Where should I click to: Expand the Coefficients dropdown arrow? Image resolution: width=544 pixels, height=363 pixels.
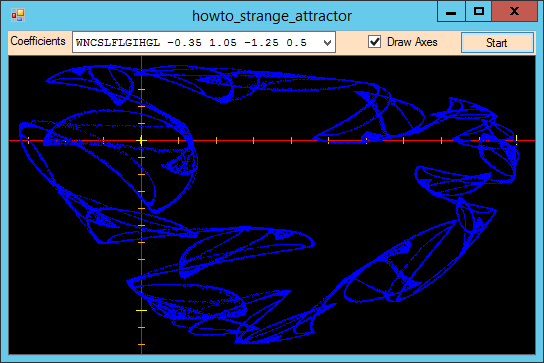(x=327, y=43)
